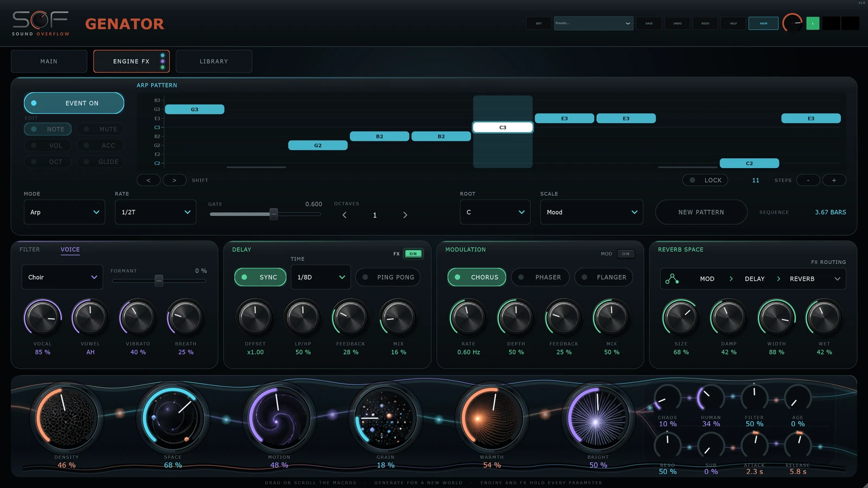The image size is (868, 488).
Task: Click the Bright macro knob
Action: [x=598, y=418]
